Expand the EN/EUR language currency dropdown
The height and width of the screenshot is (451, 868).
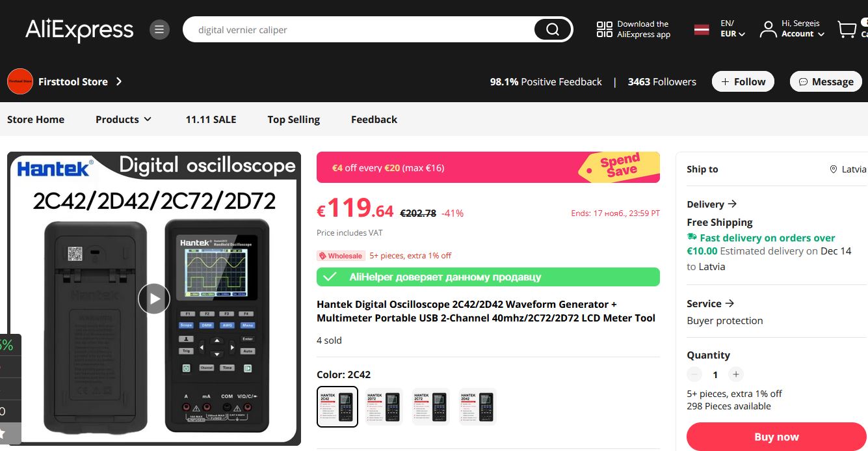732,29
